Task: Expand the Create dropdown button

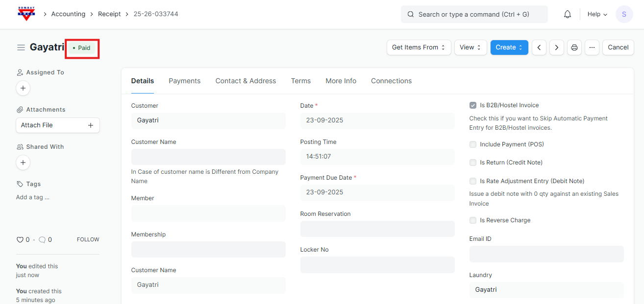Action: 509,47
